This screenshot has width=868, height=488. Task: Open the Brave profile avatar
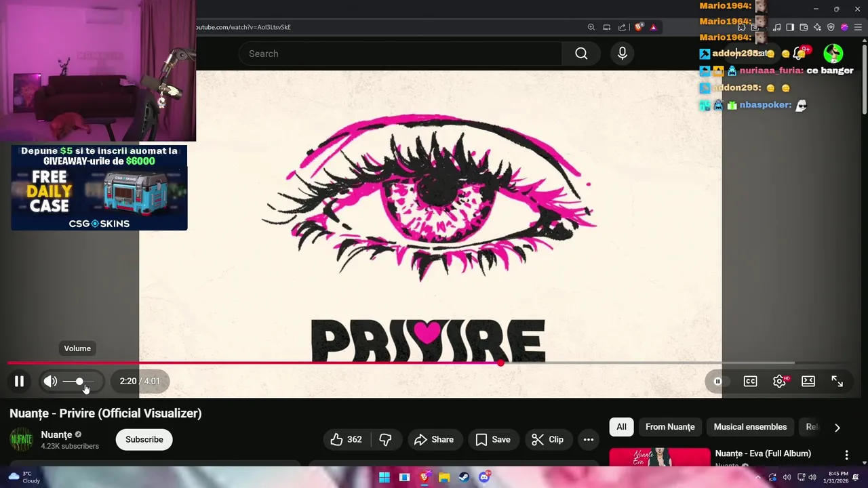tap(844, 27)
